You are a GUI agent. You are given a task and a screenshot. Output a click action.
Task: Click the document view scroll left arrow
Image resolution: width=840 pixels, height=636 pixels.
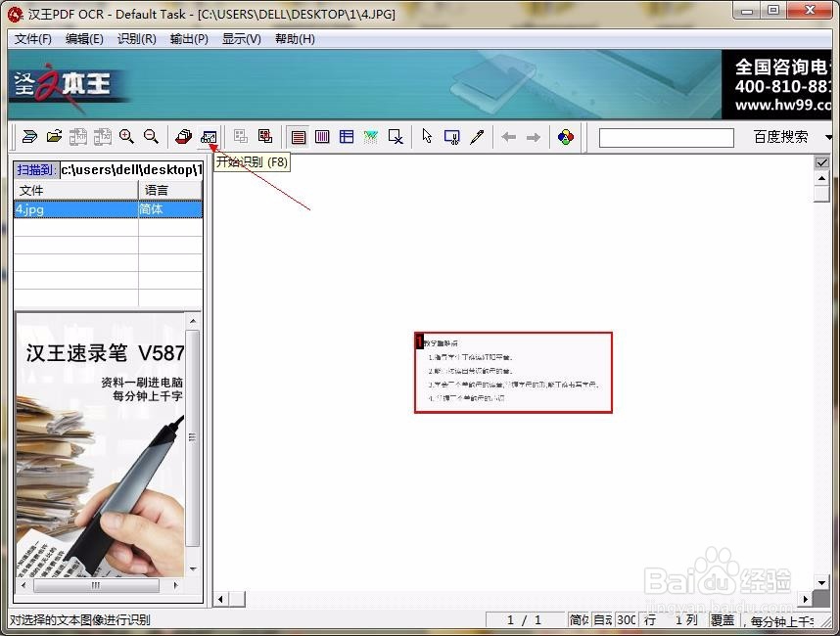[x=220, y=599]
